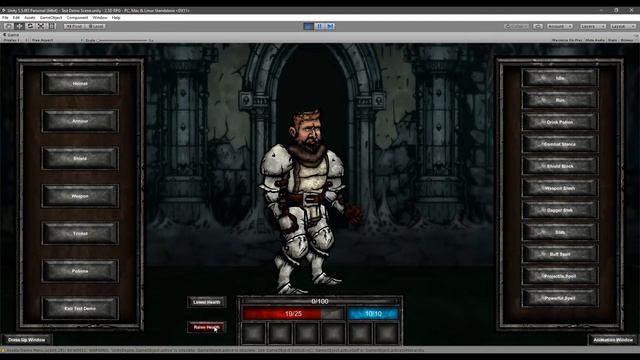Click the console warning in status bar
The image size is (640, 360).
click(x=212, y=350)
